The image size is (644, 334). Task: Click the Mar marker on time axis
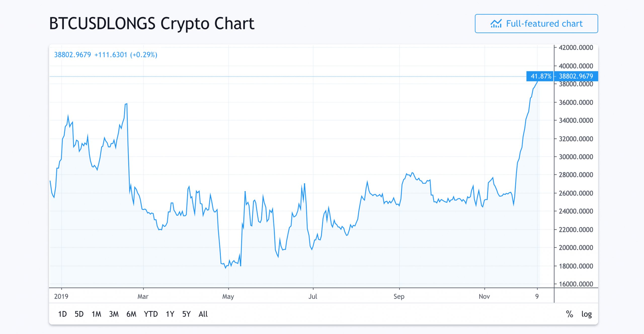(x=143, y=296)
